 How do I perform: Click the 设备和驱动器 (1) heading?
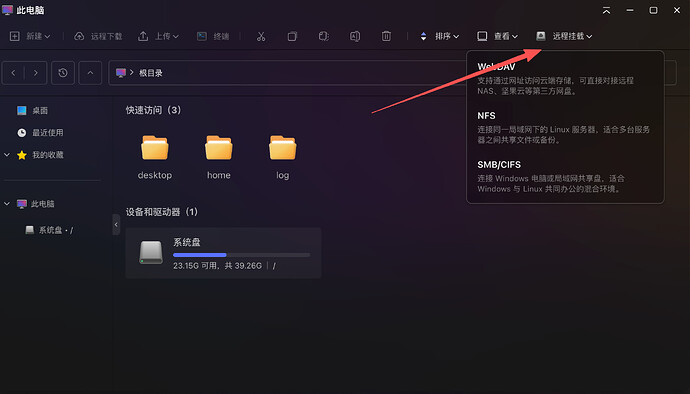(x=162, y=212)
